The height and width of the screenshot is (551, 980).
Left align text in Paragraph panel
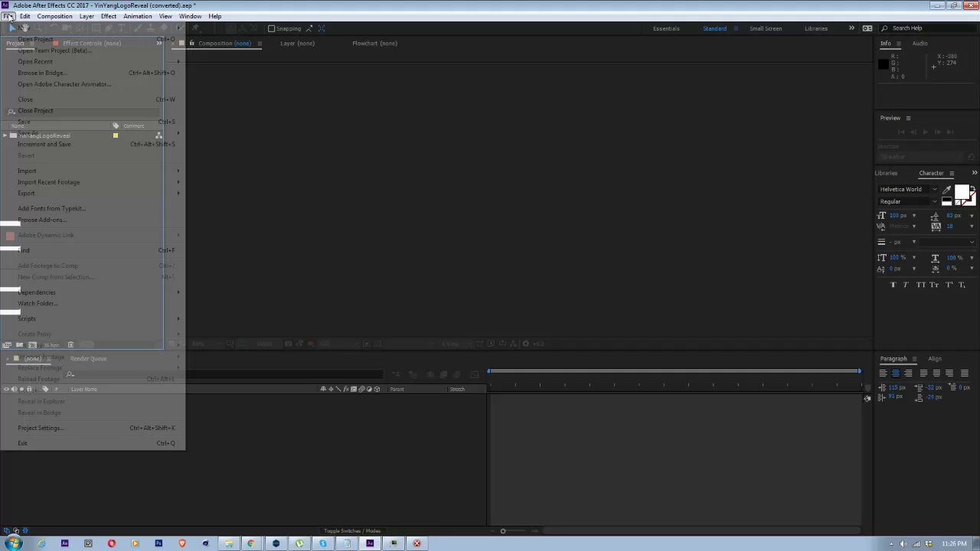click(883, 373)
